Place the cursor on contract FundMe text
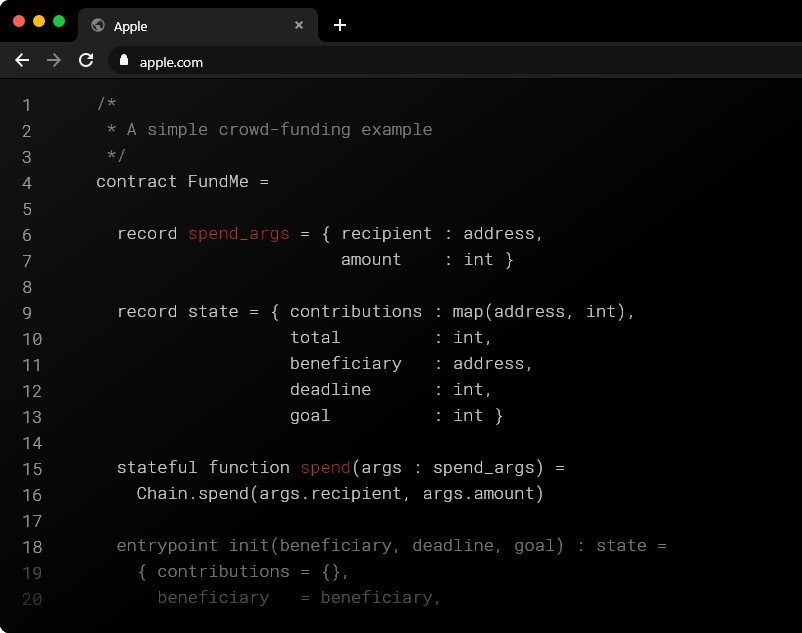This screenshot has height=633, width=802. (182, 182)
